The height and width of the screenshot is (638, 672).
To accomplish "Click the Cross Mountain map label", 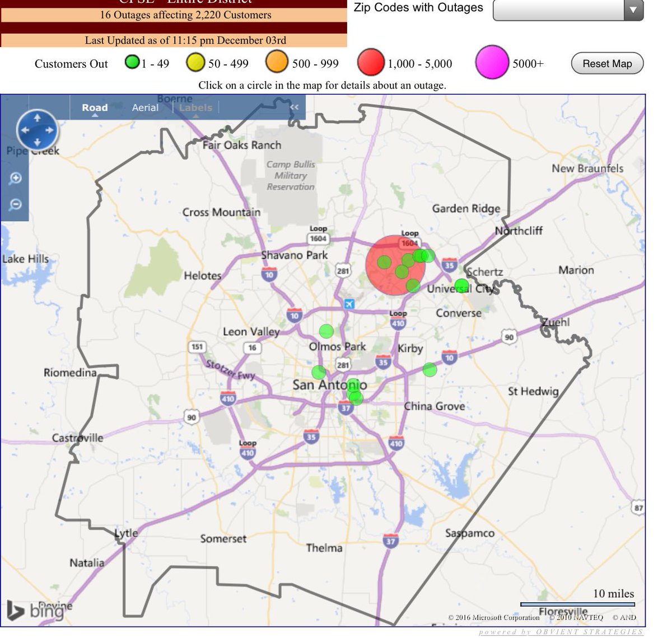I will 221,212.
